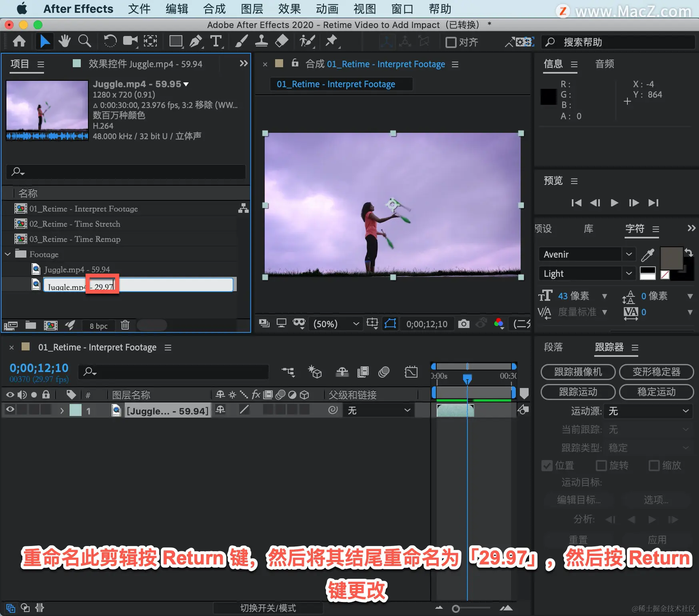Toggle the composition viewer lock
This screenshot has height=616, width=699.
[295, 63]
